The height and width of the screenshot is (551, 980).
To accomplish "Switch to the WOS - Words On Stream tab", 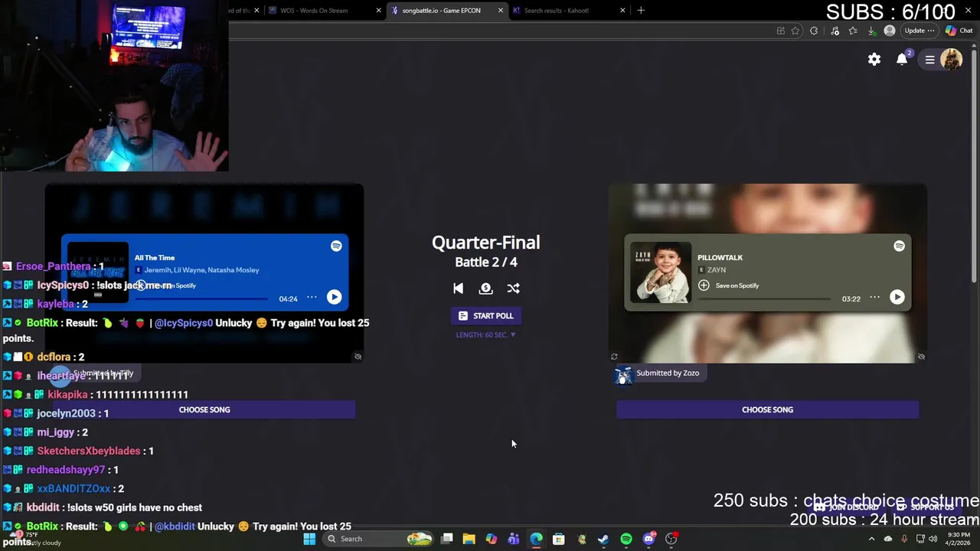I will [314, 11].
